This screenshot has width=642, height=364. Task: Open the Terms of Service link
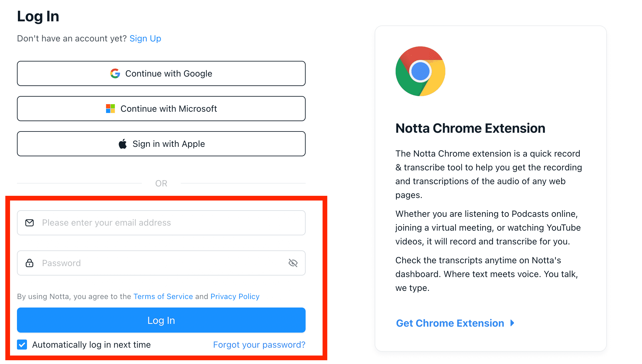tap(163, 297)
